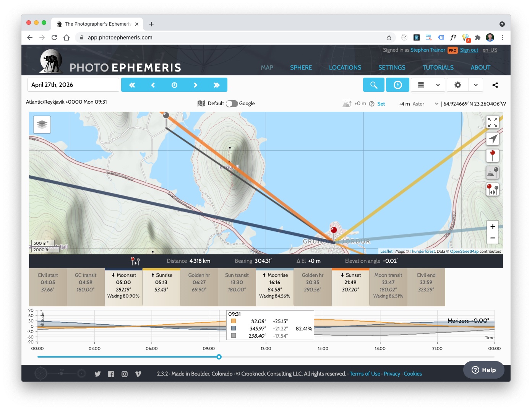Toggle the geodetics pin mountain icon
The width and height of the screenshot is (532, 410).
(493, 172)
